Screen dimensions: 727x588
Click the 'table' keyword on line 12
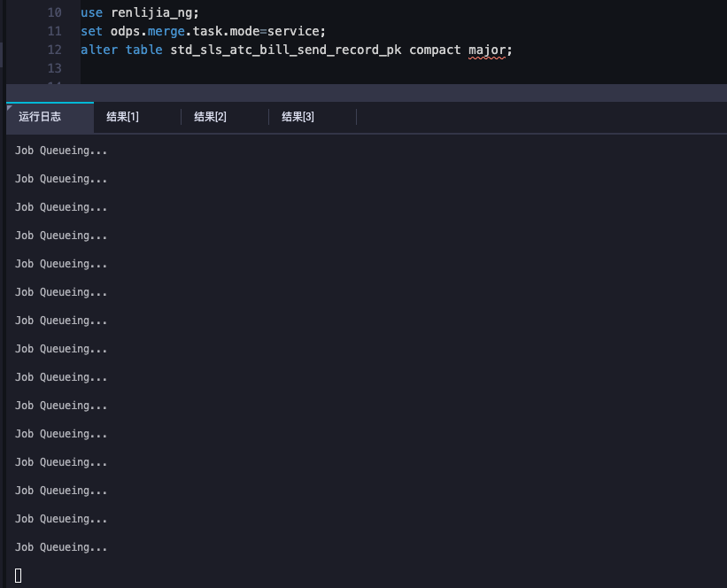143,50
